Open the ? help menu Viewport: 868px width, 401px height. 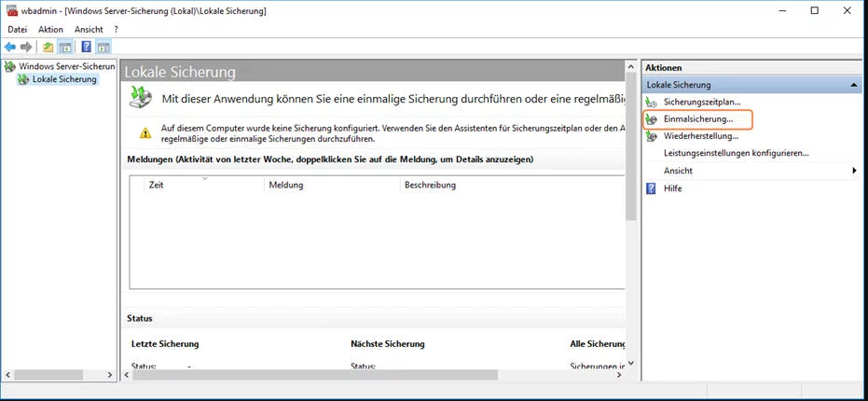pos(117,29)
